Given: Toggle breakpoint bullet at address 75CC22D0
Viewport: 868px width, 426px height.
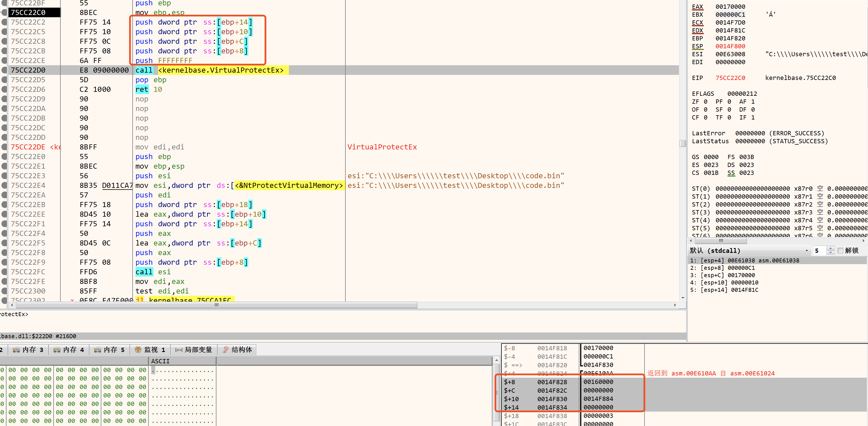Looking at the screenshot, I should coord(5,70).
